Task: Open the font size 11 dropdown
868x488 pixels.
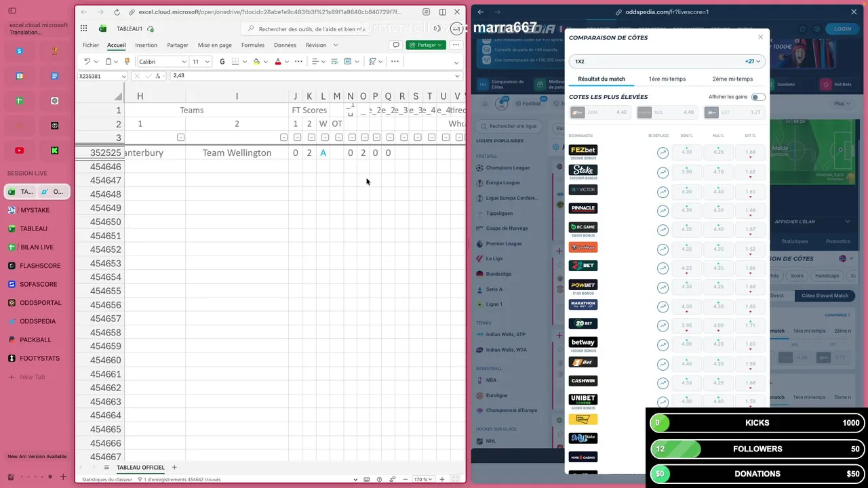Action: (208, 62)
